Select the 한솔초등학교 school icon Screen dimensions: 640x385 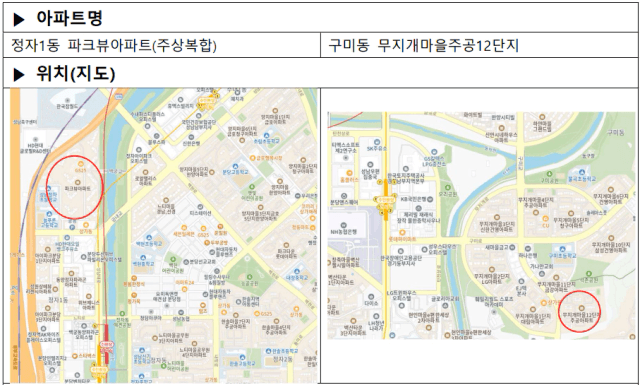(x=268, y=351)
